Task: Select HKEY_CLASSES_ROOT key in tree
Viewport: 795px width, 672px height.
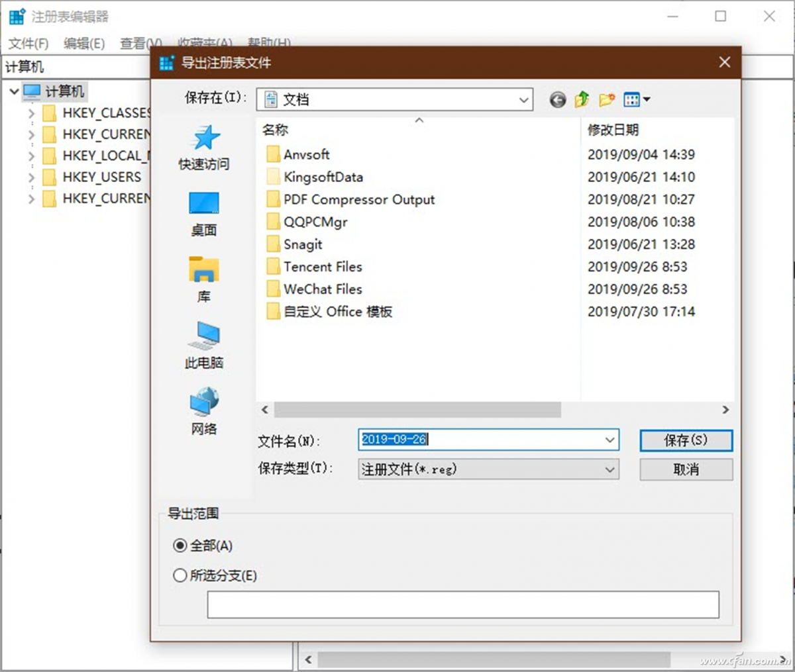Action: click(x=96, y=113)
